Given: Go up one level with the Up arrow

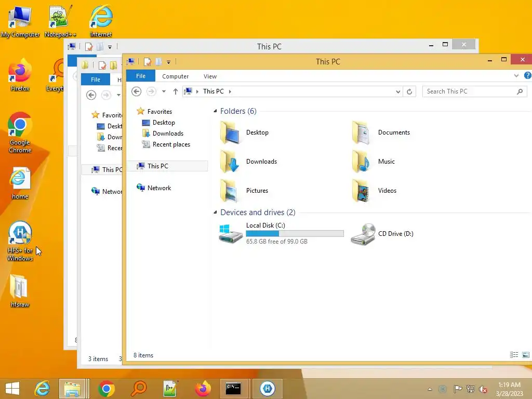Looking at the screenshot, I should pos(176,91).
